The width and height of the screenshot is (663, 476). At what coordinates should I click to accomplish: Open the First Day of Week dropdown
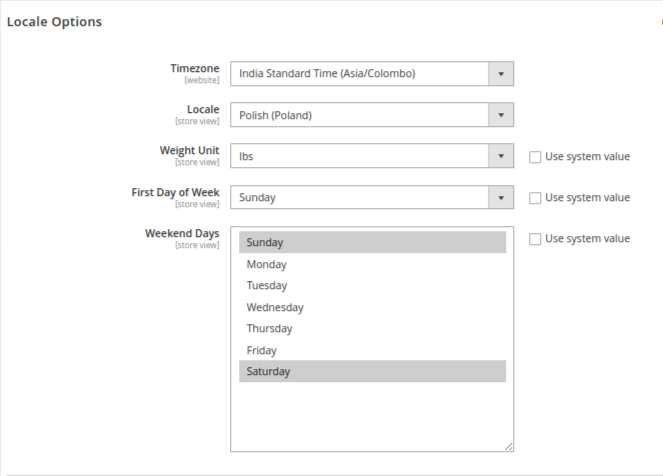click(371, 197)
